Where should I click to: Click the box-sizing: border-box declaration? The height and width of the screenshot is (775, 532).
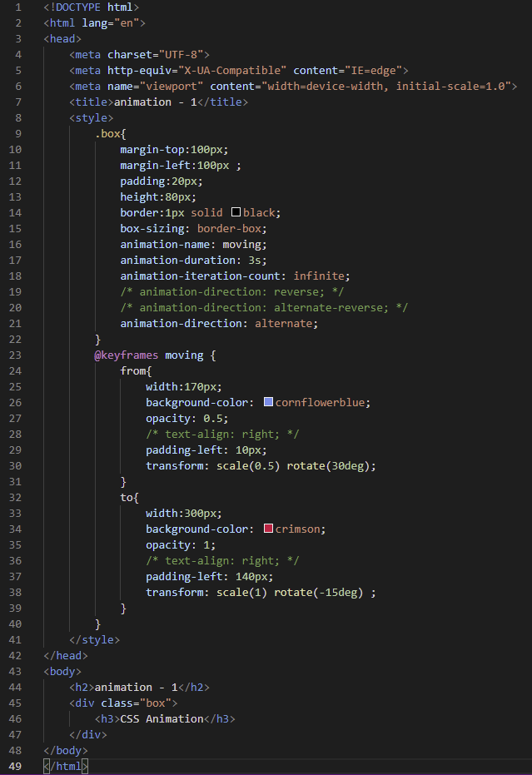pos(193,228)
